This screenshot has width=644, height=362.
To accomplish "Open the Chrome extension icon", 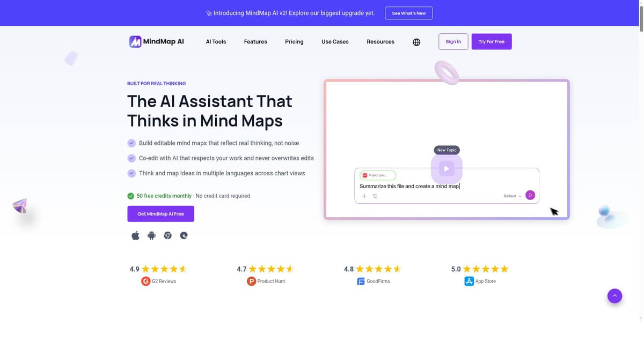I will [167, 235].
